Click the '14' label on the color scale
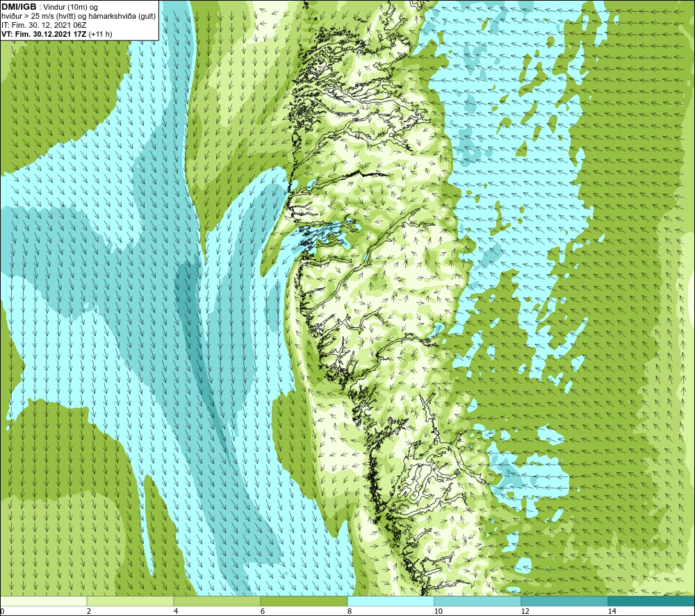The image size is (695, 616). [612, 611]
